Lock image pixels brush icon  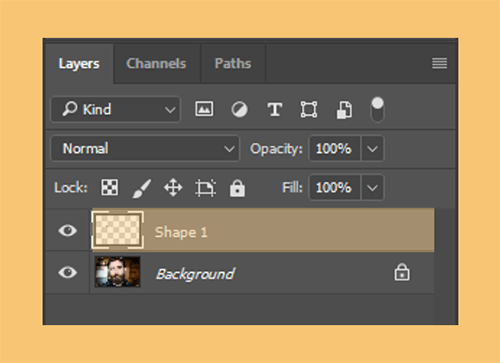point(142,188)
